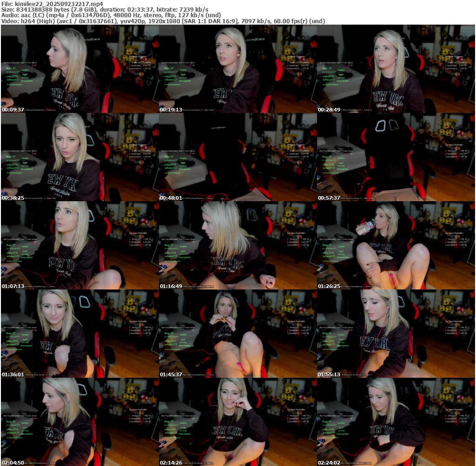Select the thumbnail stamped 00:09:37
Viewport: 476px width, 466px height.
80,69
